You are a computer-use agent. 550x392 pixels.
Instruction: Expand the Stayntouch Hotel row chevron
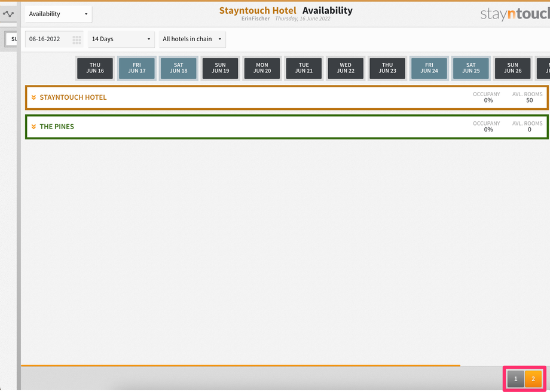point(33,97)
